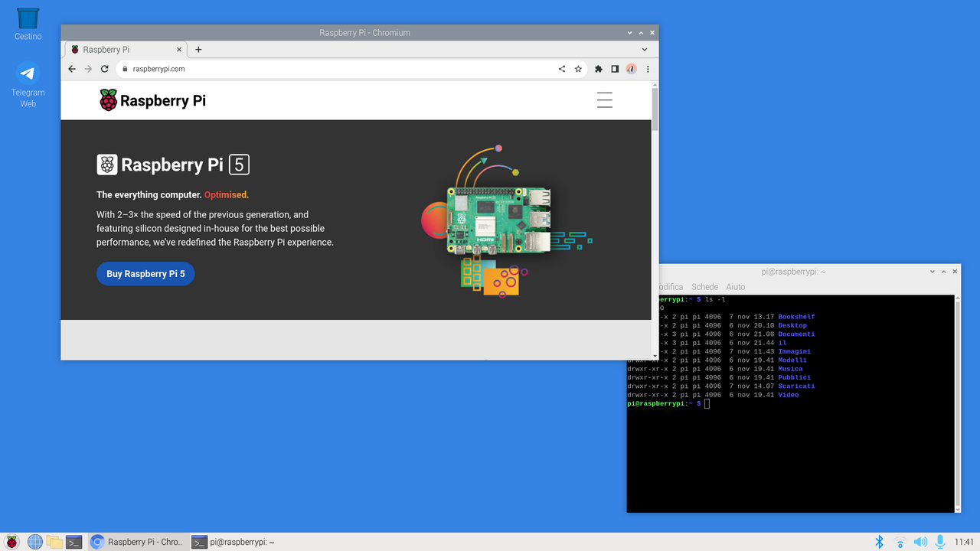Click the Raspberry Pi 5 board image
Viewport: 980px width, 551px height.
point(499,220)
